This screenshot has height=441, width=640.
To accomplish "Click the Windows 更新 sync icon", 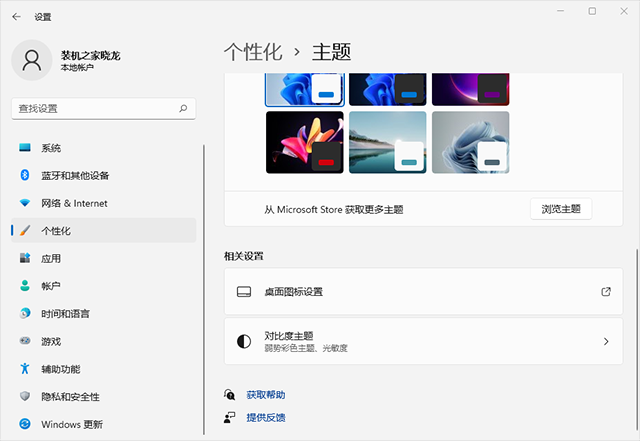I will pos(25,424).
